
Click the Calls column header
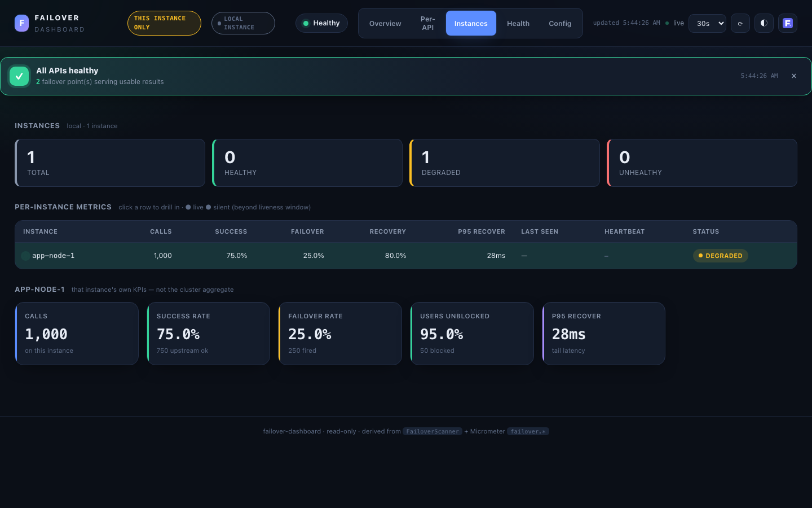(161, 231)
